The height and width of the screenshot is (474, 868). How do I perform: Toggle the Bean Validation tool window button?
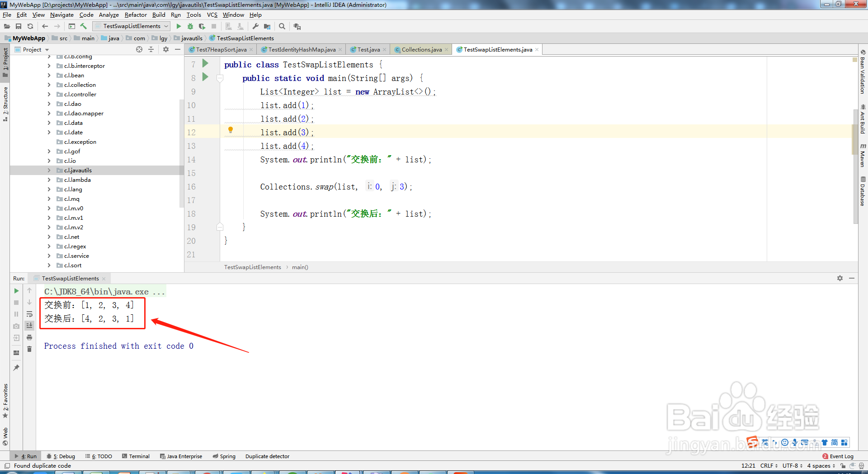pyautogui.click(x=863, y=71)
